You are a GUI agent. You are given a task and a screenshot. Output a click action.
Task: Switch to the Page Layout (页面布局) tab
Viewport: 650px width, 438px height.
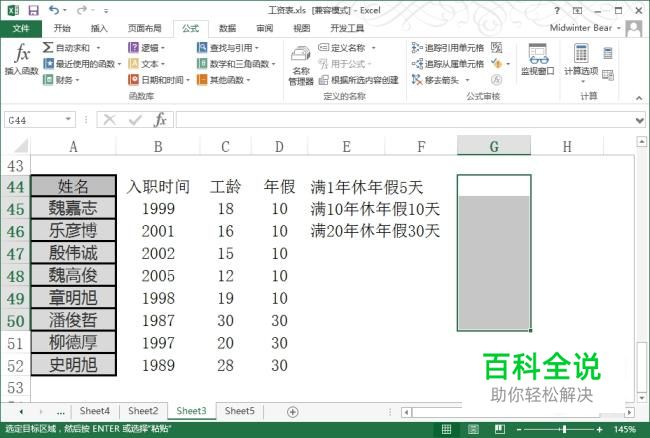pos(144,28)
